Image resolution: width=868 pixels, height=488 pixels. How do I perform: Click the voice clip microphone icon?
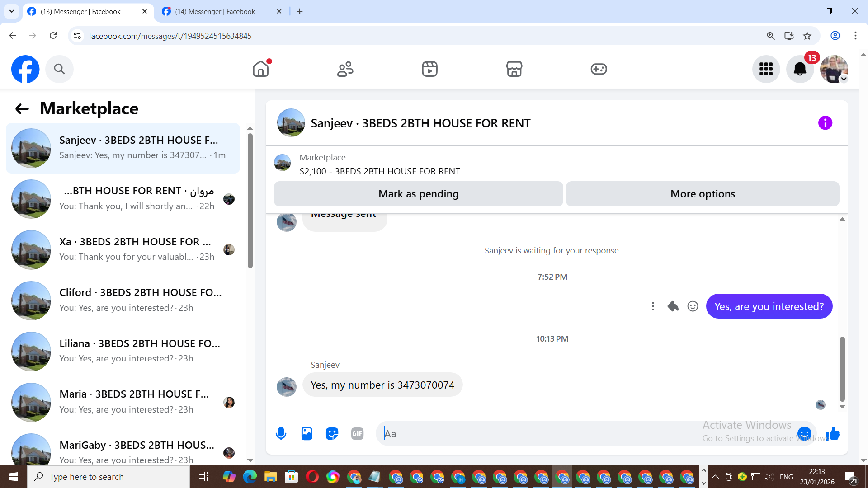281,434
